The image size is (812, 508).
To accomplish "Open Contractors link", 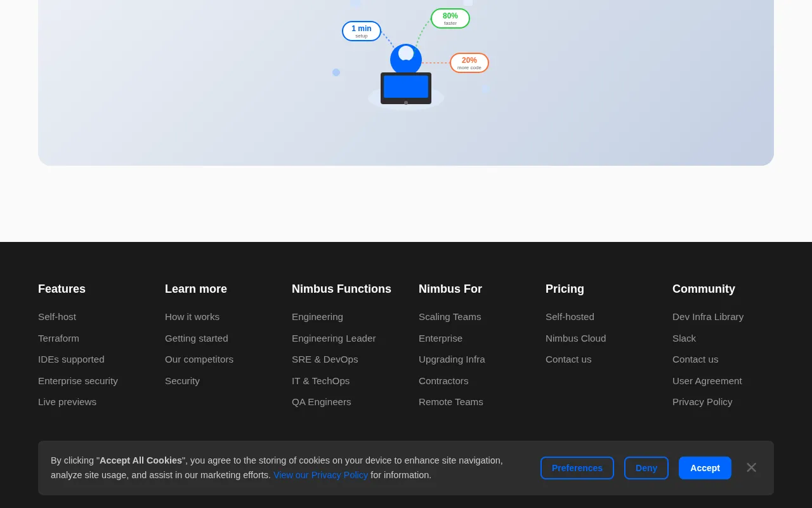I will coord(443,381).
